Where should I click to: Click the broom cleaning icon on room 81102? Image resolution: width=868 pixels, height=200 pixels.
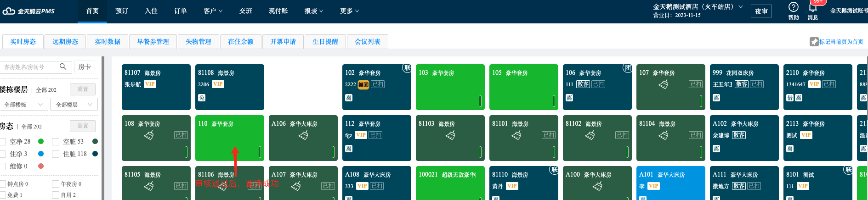pyautogui.click(x=590, y=135)
